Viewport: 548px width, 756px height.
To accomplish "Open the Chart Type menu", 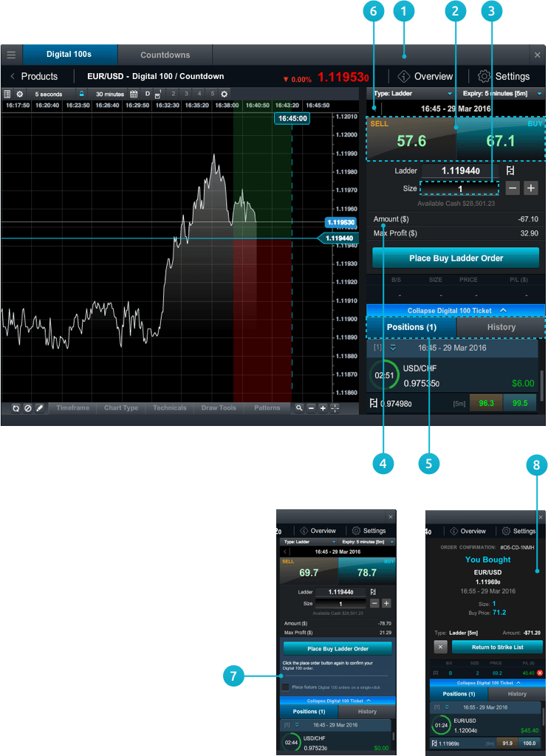I will coord(121,408).
